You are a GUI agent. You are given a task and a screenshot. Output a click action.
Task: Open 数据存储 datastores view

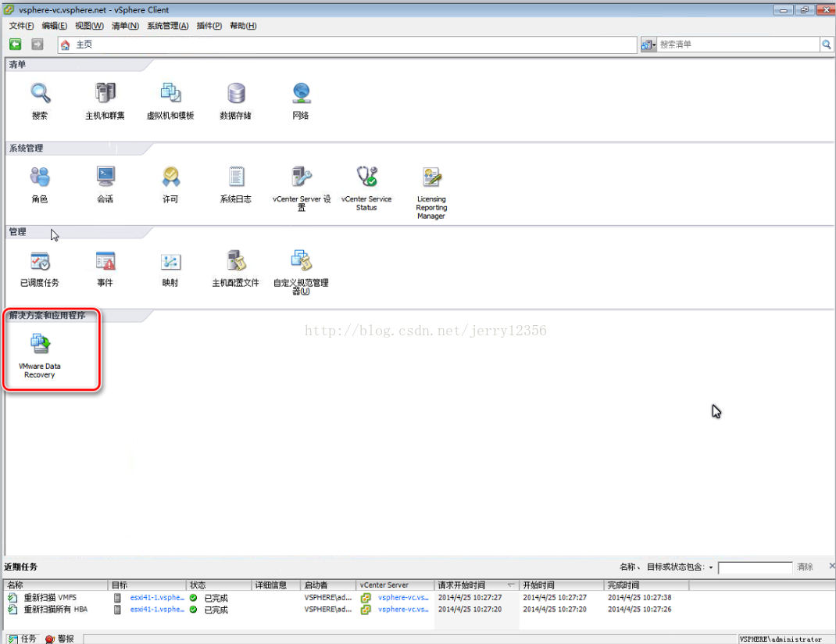236,93
